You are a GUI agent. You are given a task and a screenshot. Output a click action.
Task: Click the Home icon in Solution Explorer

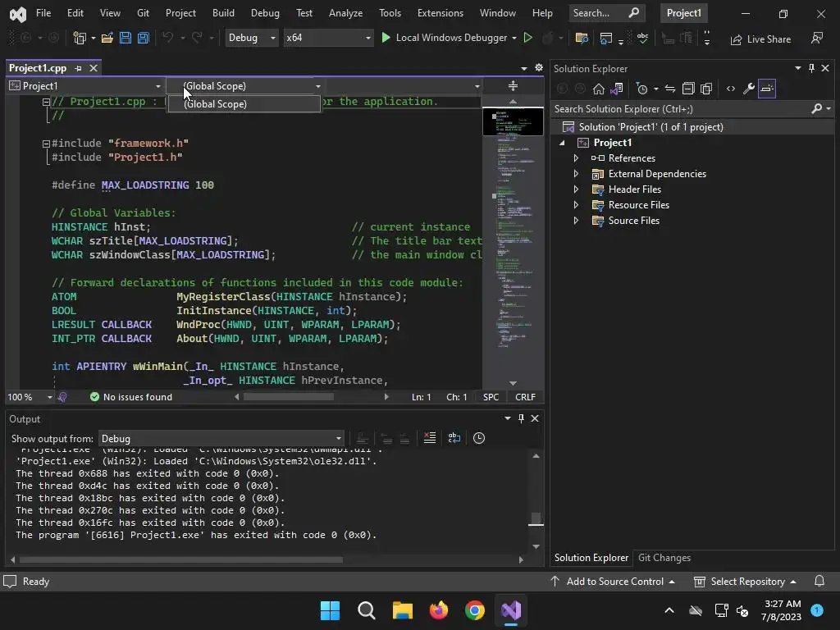tap(598, 89)
